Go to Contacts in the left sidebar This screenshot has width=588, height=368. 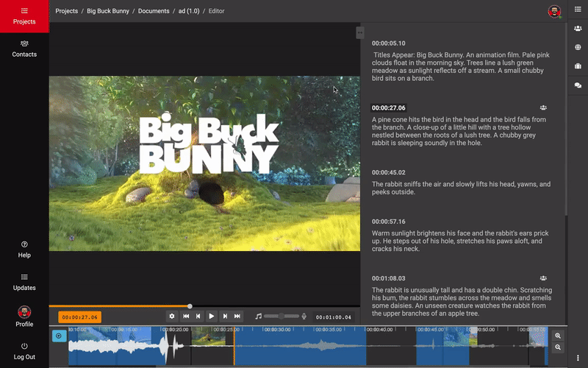pyautogui.click(x=24, y=49)
